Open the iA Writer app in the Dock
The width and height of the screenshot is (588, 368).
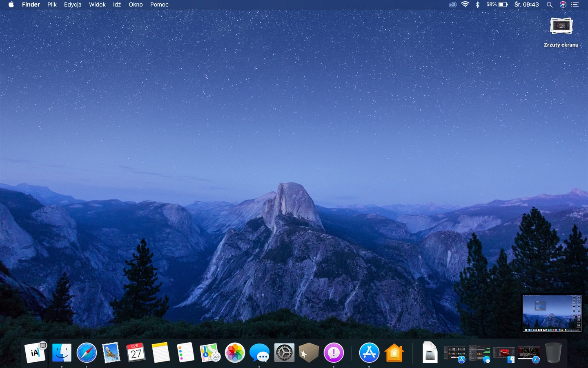pyautogui.click(x=35, y=352)
